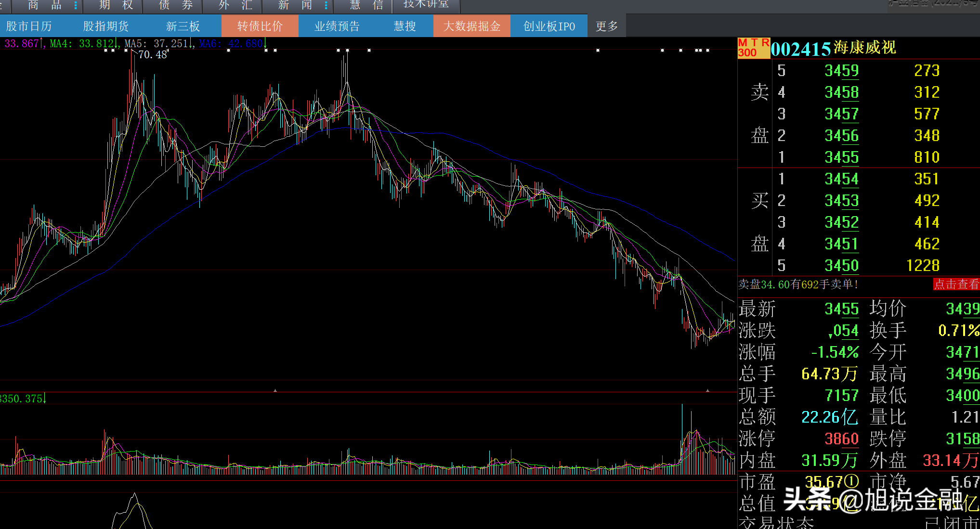Click sell level 4 price 3458
Screen dimensions: 980x529
pos(841,92)
